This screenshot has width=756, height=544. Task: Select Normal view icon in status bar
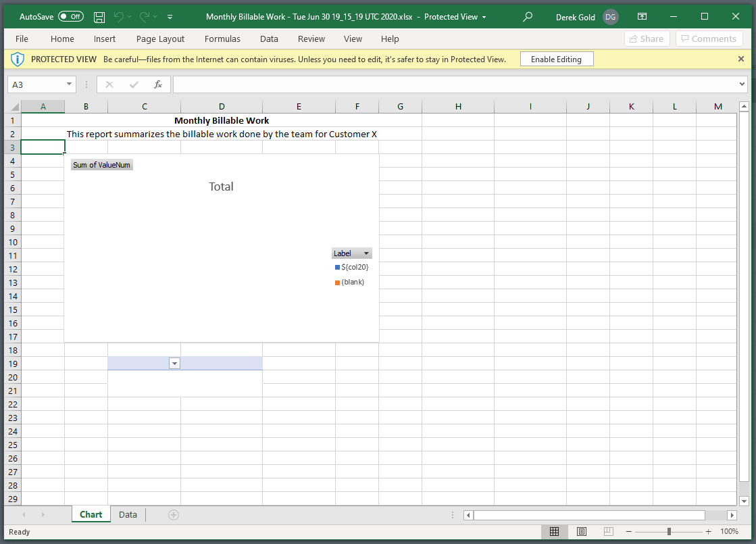555,532
